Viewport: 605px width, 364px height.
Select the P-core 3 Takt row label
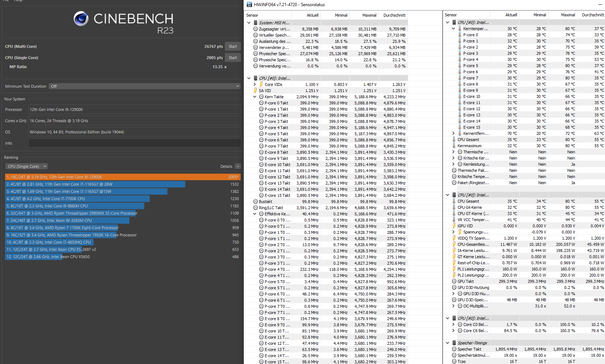pyautogui.click(x=276, y=121)
